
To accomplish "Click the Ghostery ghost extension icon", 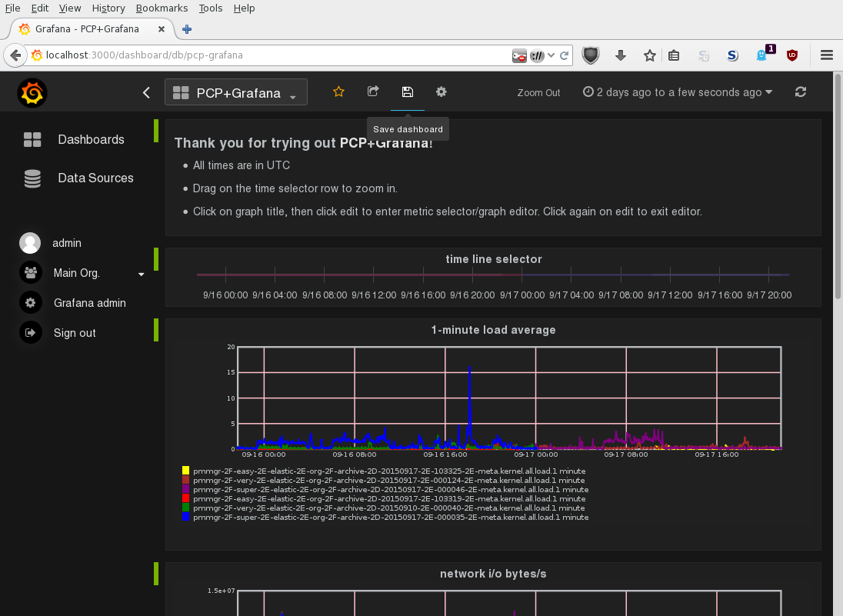I will click(x=761, y=55).
